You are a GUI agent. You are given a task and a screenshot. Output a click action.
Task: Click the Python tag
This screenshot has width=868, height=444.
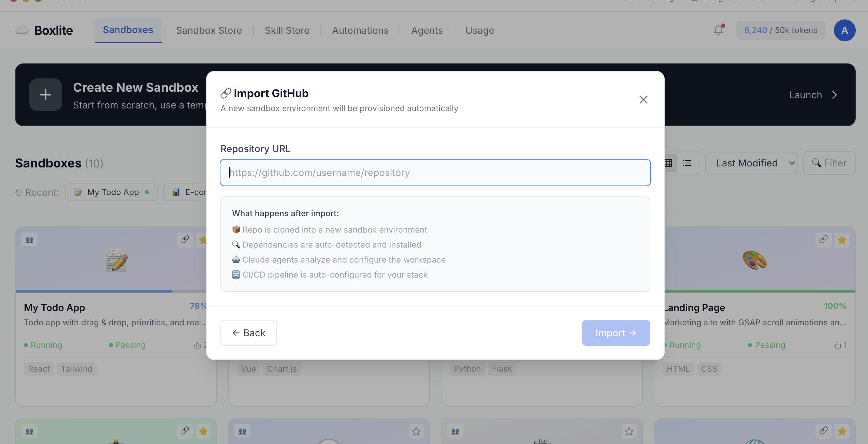467,369
